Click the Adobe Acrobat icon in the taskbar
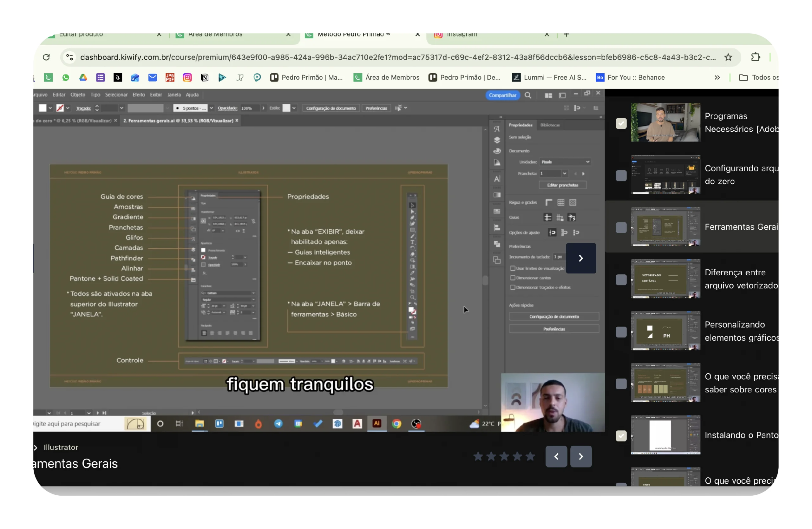The height and width of the screenshot is (529, 812). coord(357,424)
